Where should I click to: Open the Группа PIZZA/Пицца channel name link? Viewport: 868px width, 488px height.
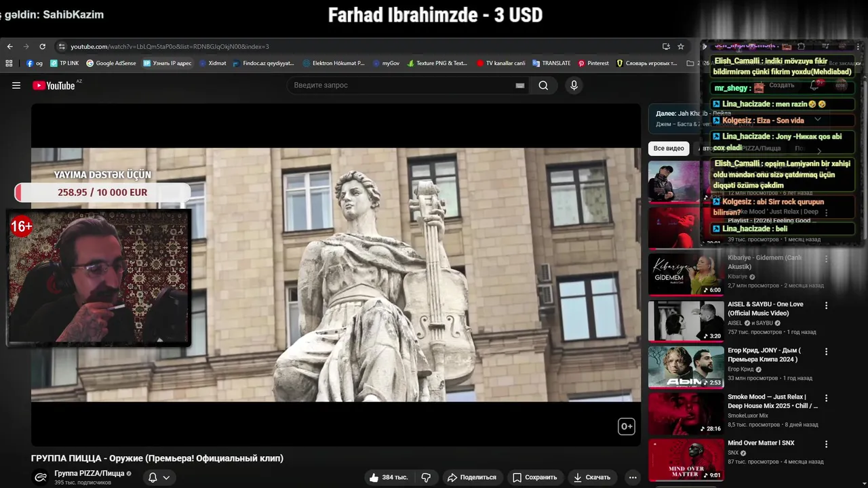click(x=90, y=473)
